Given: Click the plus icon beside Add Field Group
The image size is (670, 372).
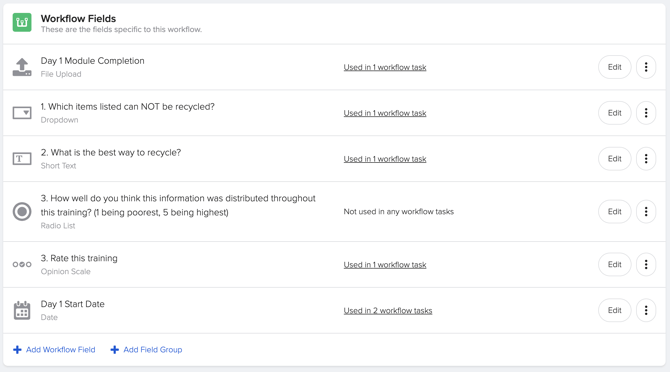Looking at the screenshot, I should pos(115,350).
